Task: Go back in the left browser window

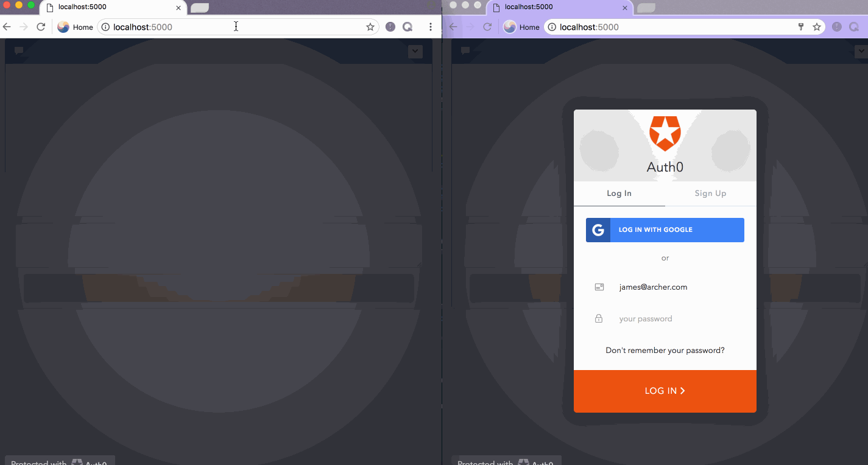Action: coord(7,27)
